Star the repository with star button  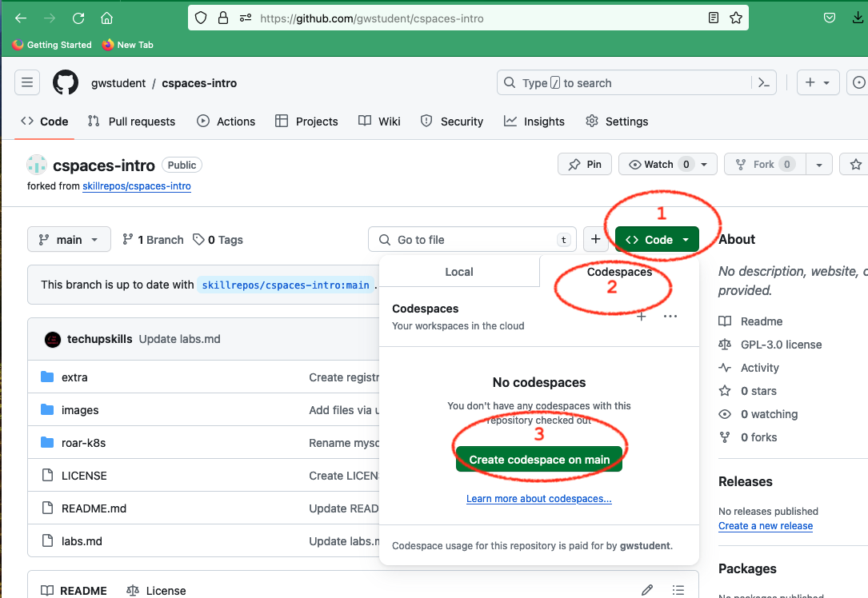point(856,165)
